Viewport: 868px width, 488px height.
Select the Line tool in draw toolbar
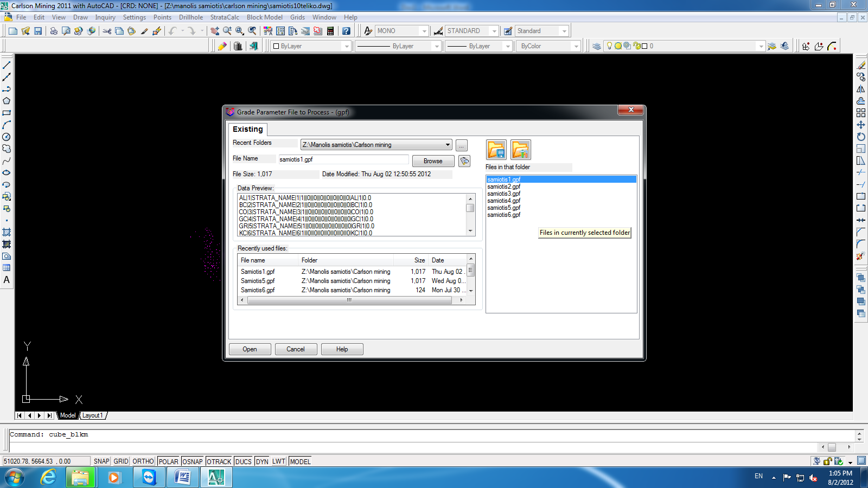[7, 65]
